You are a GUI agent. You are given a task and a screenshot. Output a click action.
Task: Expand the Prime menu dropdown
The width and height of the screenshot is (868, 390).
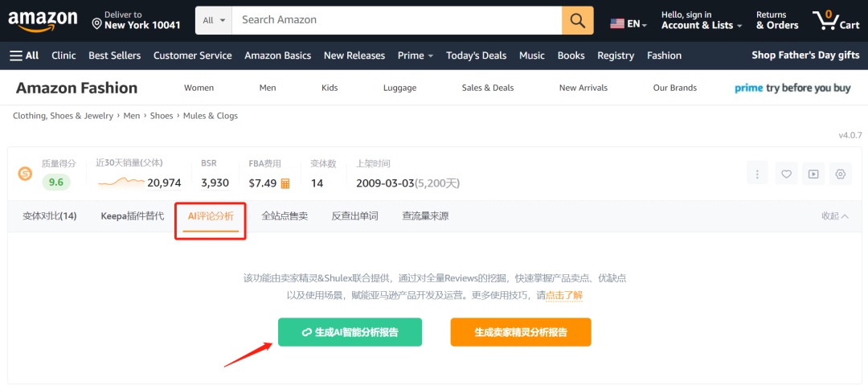pos(416,55)
